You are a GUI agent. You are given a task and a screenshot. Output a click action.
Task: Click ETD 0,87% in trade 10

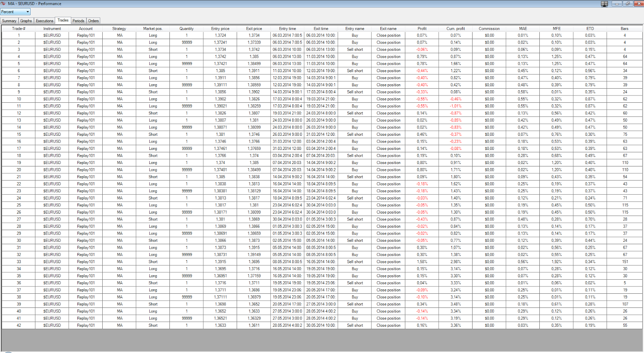coord(590,99)
